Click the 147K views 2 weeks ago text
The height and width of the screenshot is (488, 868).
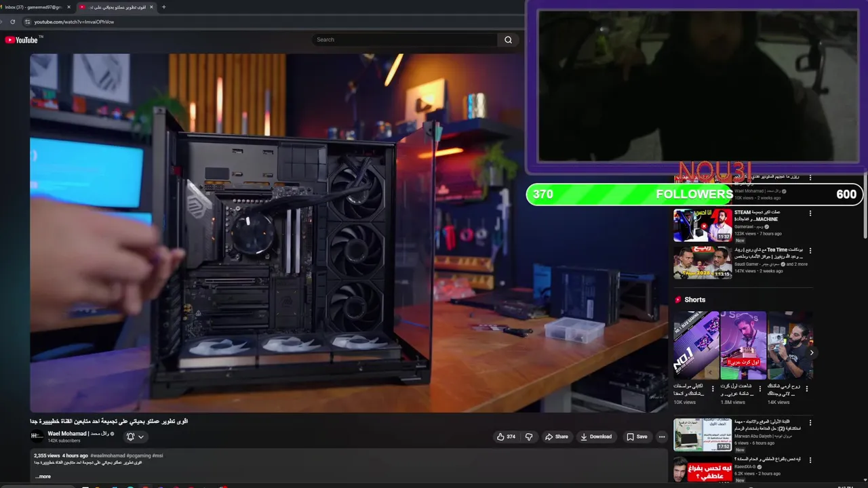pyautogui.click(x=759, y=270)
